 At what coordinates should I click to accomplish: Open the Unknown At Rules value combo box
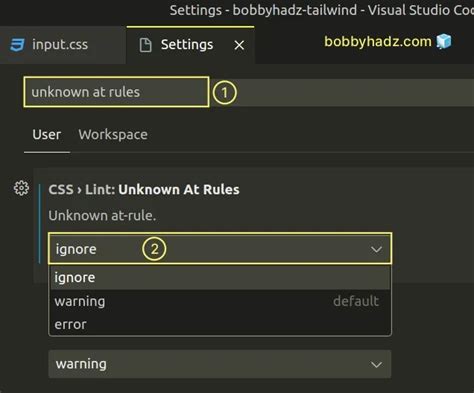point(220,249)
